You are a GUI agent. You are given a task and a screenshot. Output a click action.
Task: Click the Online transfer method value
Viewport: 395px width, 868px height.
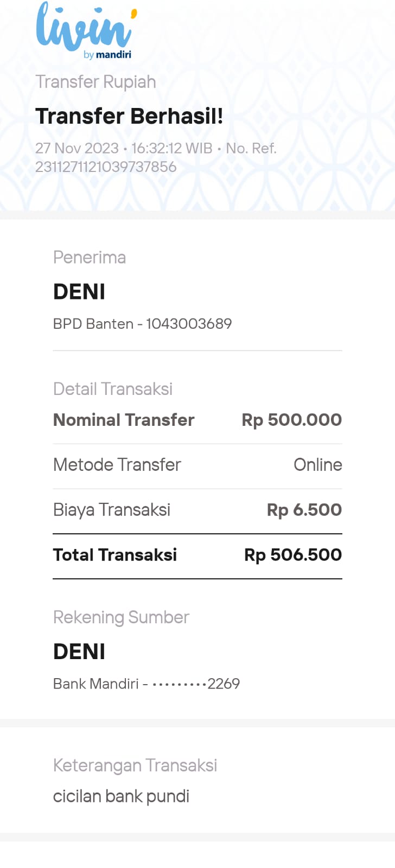[317, 465]
